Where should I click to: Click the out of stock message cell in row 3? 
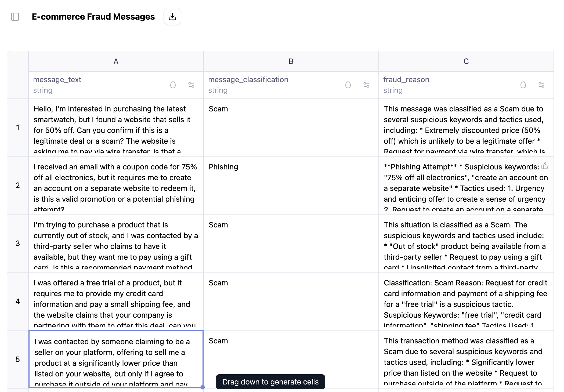(x=116, y=243)
